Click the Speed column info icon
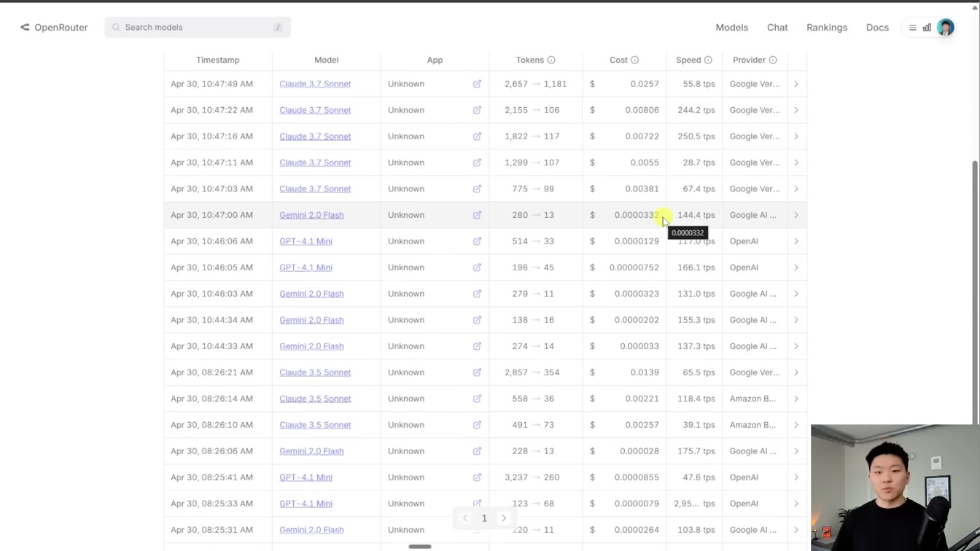This screenshot has width=980, height=551. click(708, 60)
